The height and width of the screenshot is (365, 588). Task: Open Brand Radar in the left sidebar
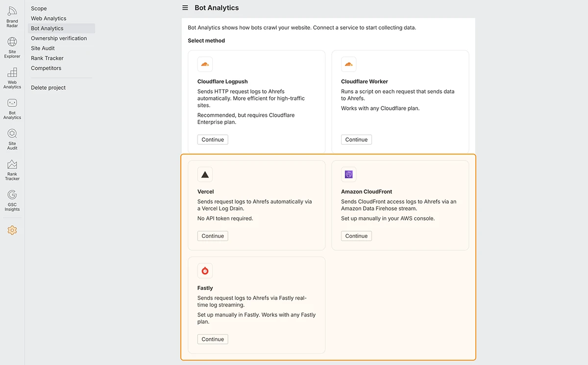click(x=12, y=17)
